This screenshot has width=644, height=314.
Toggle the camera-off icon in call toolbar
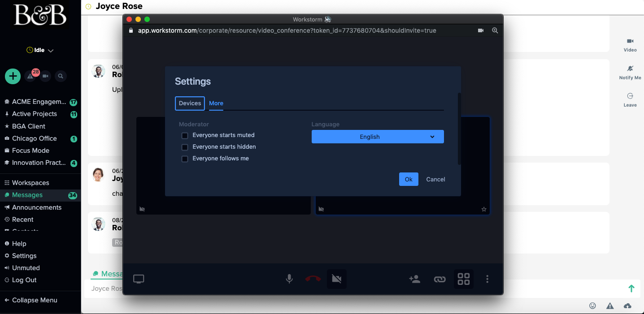coord(336,279)
